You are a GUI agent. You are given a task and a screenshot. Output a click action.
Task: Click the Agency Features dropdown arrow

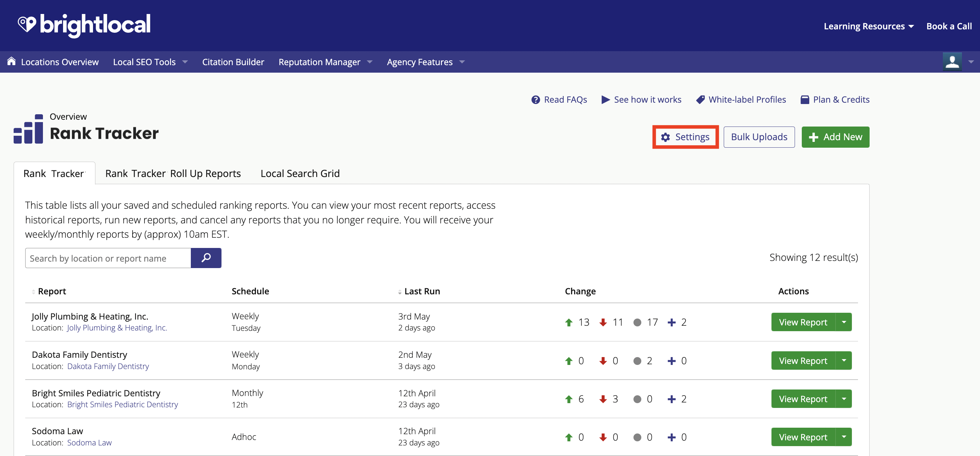click(x=461, y=61)
